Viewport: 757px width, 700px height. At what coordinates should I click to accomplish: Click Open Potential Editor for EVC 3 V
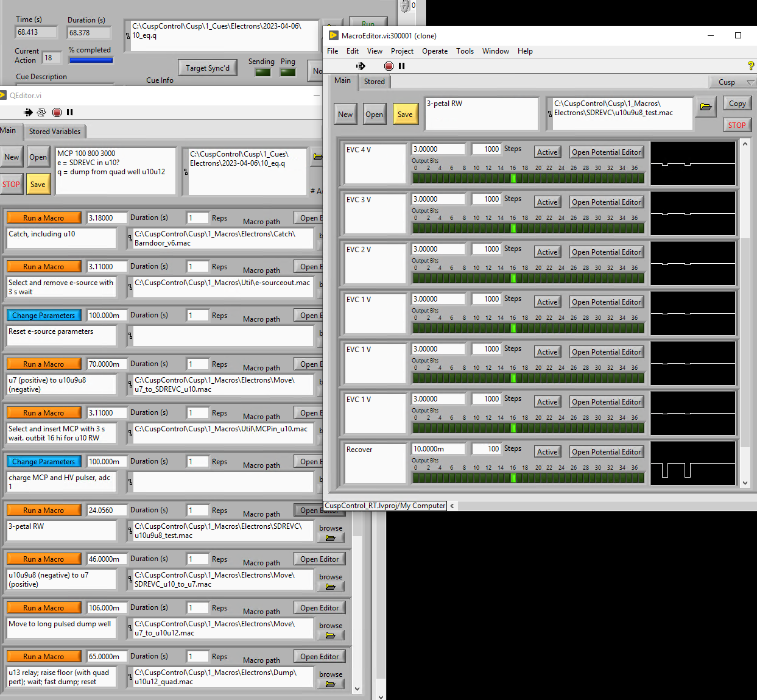click(x=606, y=202)
